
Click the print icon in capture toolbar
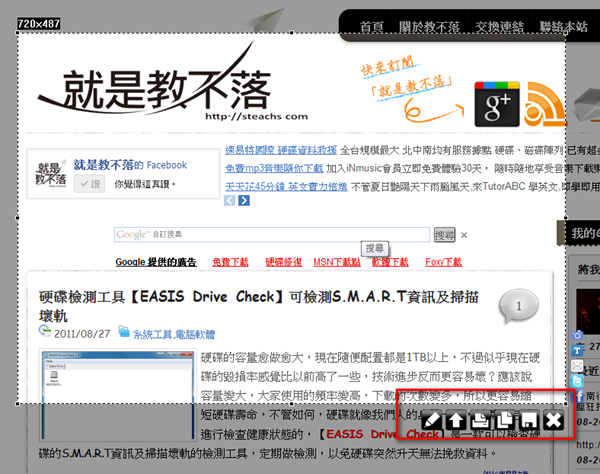pos(480,420)
